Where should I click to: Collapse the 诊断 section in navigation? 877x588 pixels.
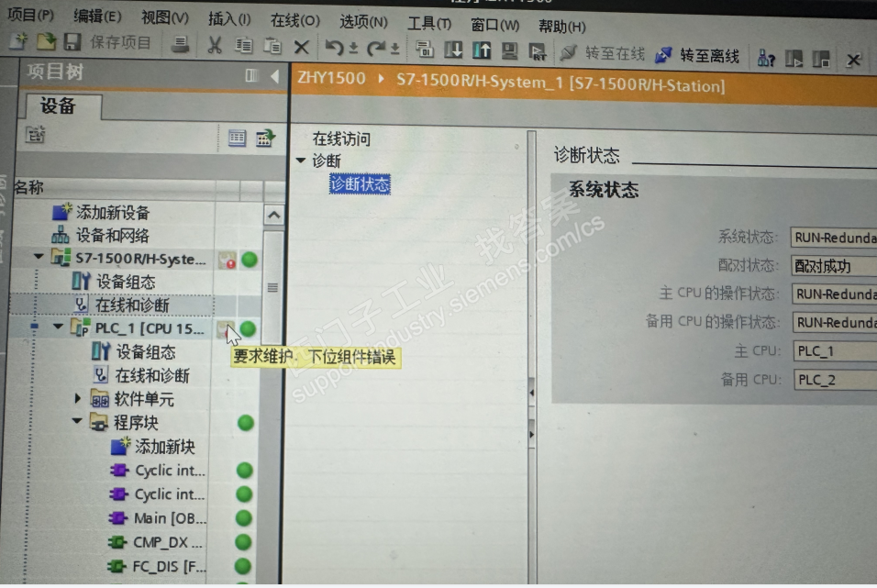[x=301, y=161]
